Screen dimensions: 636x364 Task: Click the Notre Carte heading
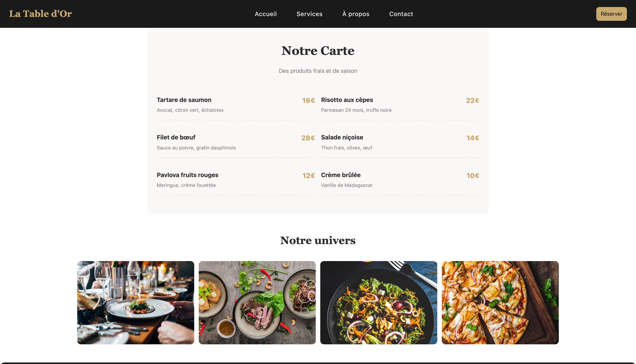click(318, 51)
